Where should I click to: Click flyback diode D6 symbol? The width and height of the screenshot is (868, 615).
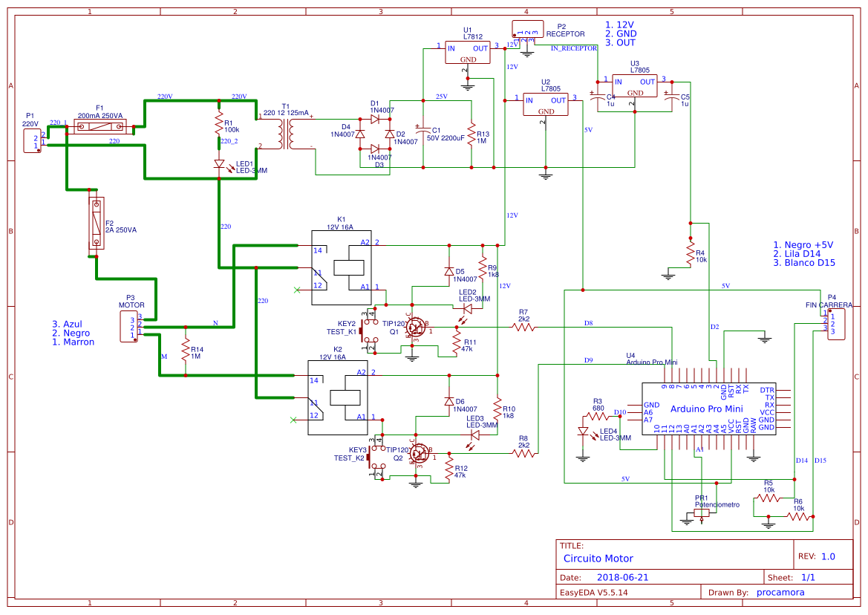(x=449, y=401)
